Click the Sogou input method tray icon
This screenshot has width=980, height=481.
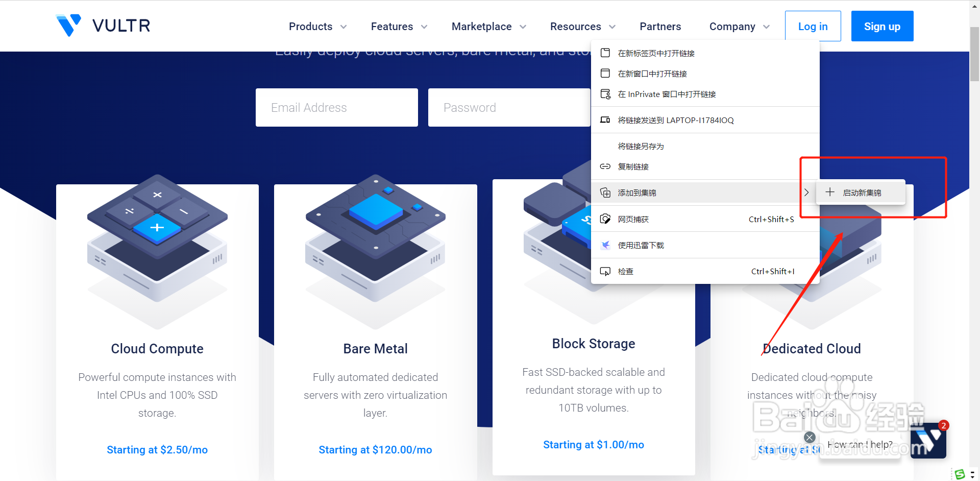(960, 474)
